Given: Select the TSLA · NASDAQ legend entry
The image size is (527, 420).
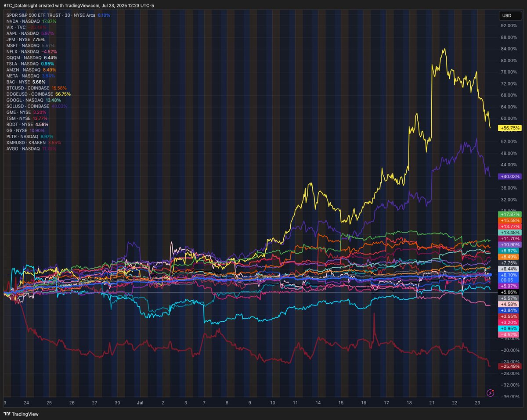Looking at the screenshot, I should click(x=29, y=64).
